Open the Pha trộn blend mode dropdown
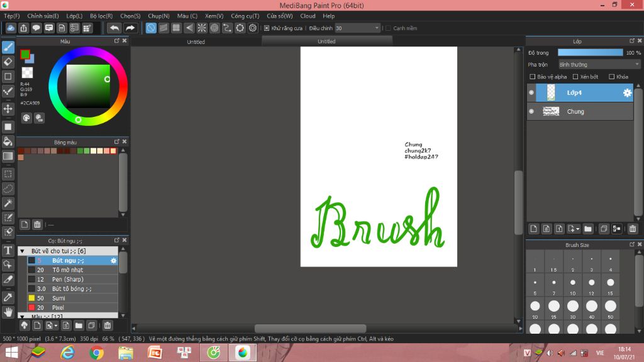Image resolution: width=644 pixels, height=362 pixels. [599, 65]
